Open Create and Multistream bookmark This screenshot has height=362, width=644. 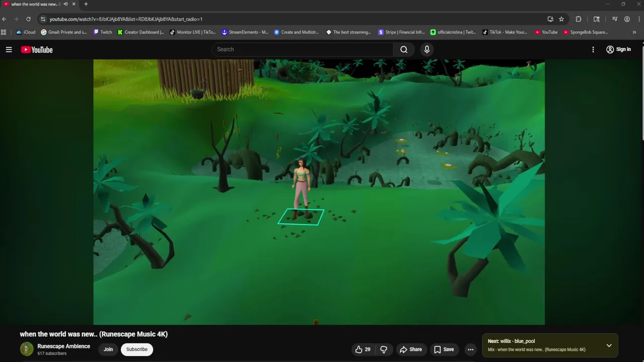[x=297, y=32]
